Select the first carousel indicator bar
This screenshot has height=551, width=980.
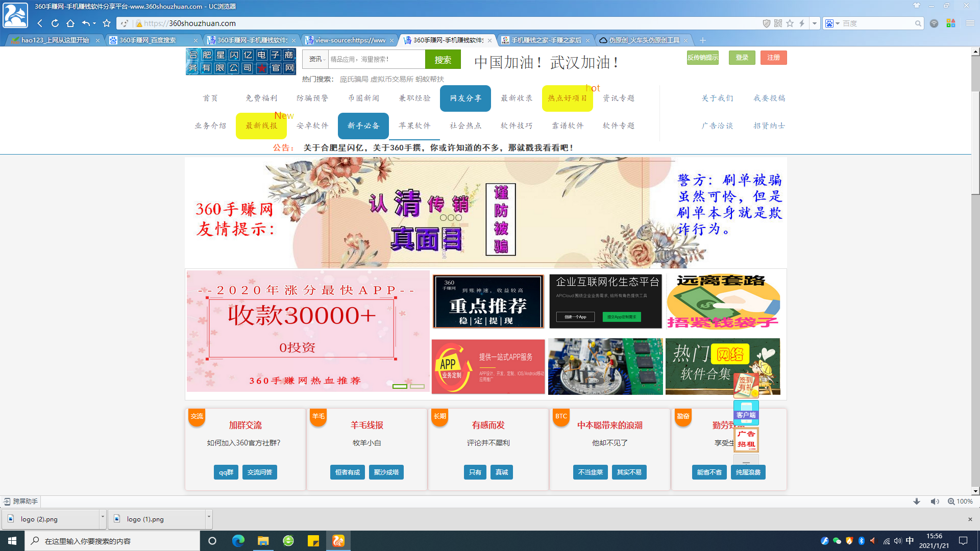[x=400, y=386]
